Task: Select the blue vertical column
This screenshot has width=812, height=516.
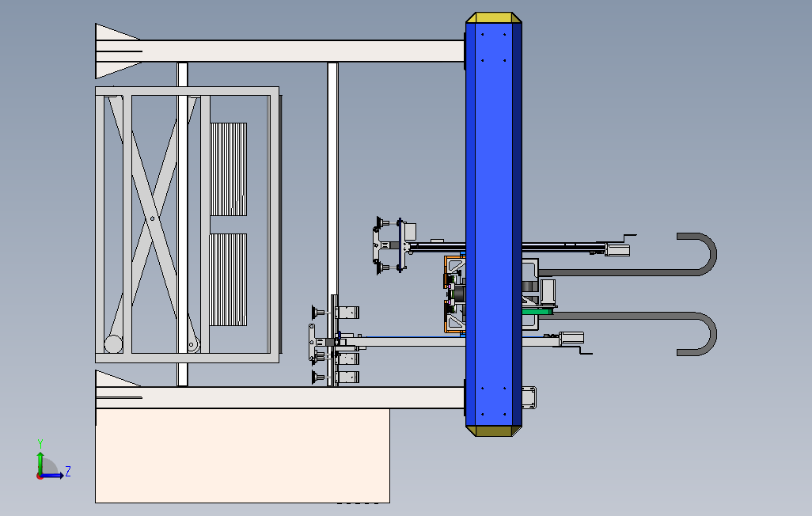Action: coord(493,224)
